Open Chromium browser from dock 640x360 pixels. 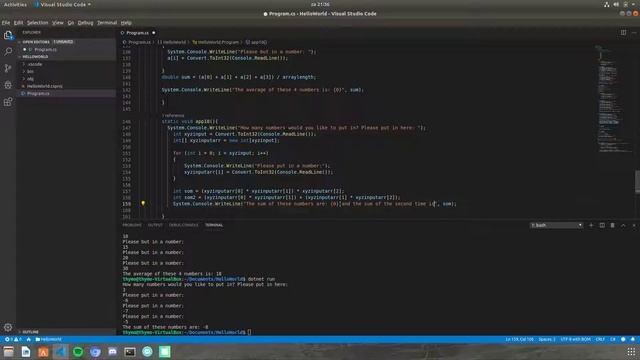(95, 352)
